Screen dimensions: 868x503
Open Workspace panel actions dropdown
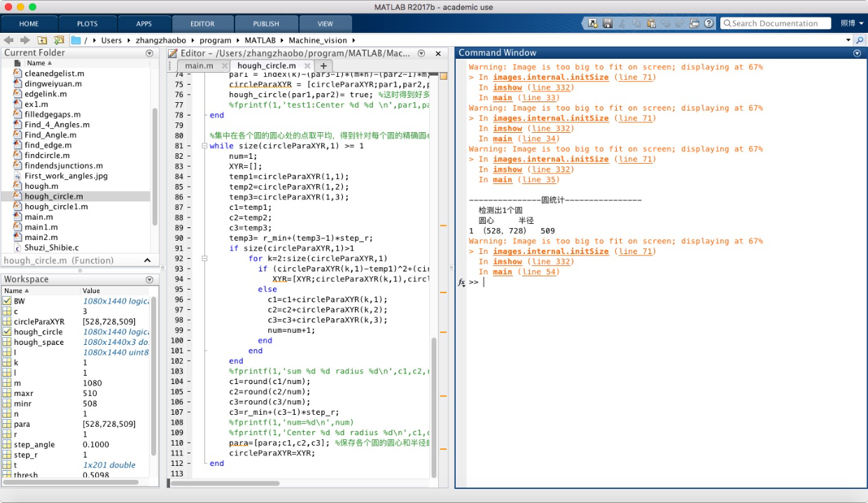tap(149, 280)
